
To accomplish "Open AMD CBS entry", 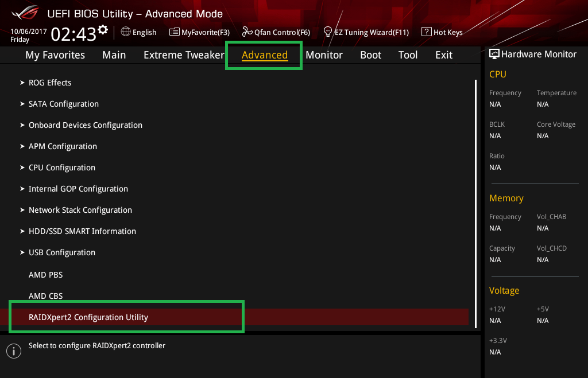I will tap(46, 296).
